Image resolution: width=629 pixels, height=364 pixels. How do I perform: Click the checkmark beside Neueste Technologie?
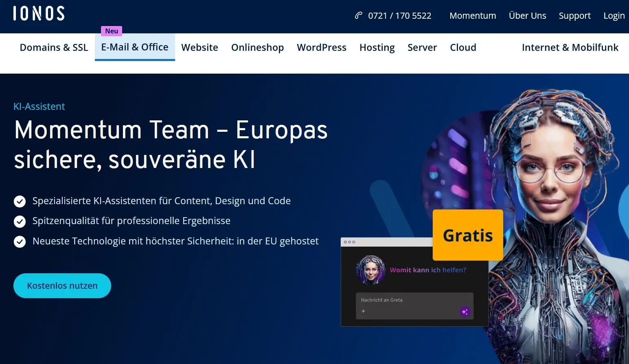[20, 241]
